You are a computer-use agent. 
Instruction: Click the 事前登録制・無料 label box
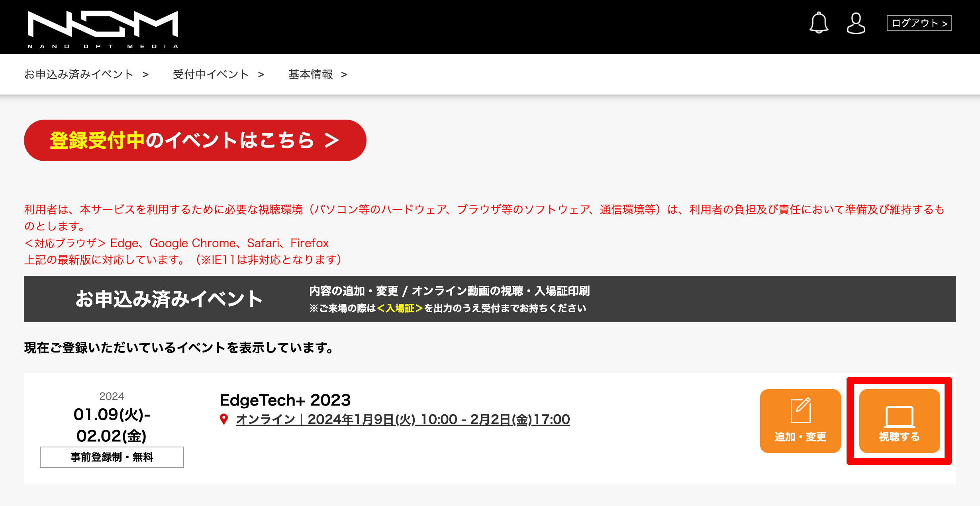112,457
